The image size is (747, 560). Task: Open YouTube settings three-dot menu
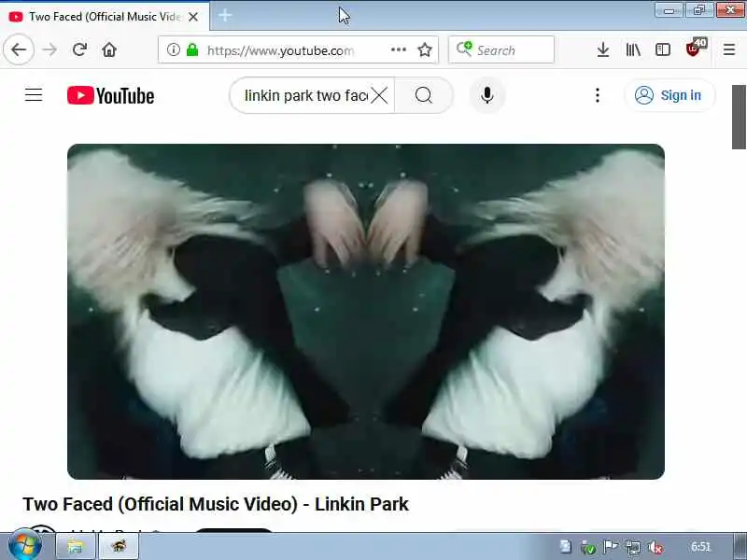(x=598, y=95)
